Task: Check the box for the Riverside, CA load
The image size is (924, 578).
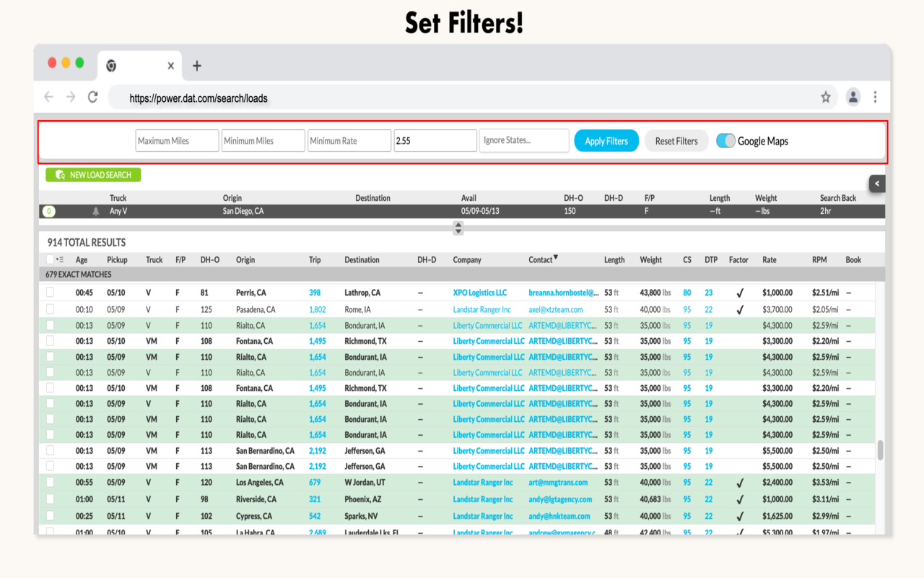Action: click(x=50, y=499)
